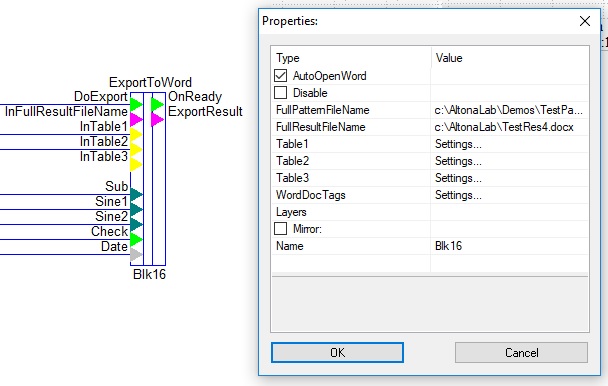Click the green DoExport input pin
This screenshot has height=386, width=608.
[x=136, y=104]
